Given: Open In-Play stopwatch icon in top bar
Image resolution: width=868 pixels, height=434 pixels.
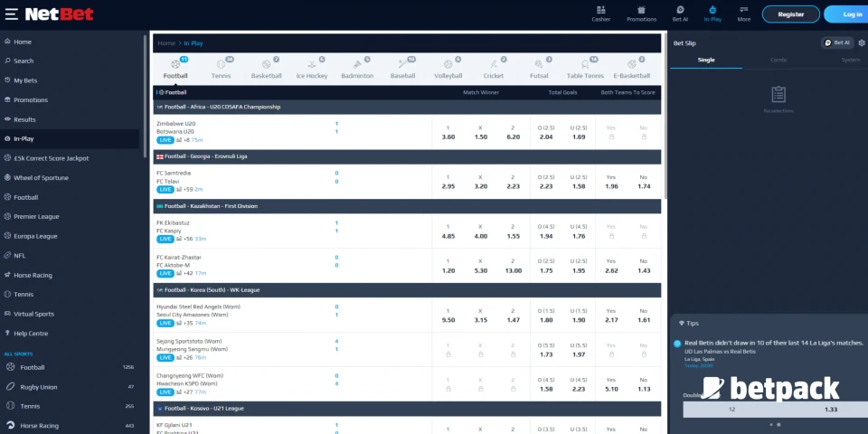Looking at the screenshot, I should click(x=712, y=14).
